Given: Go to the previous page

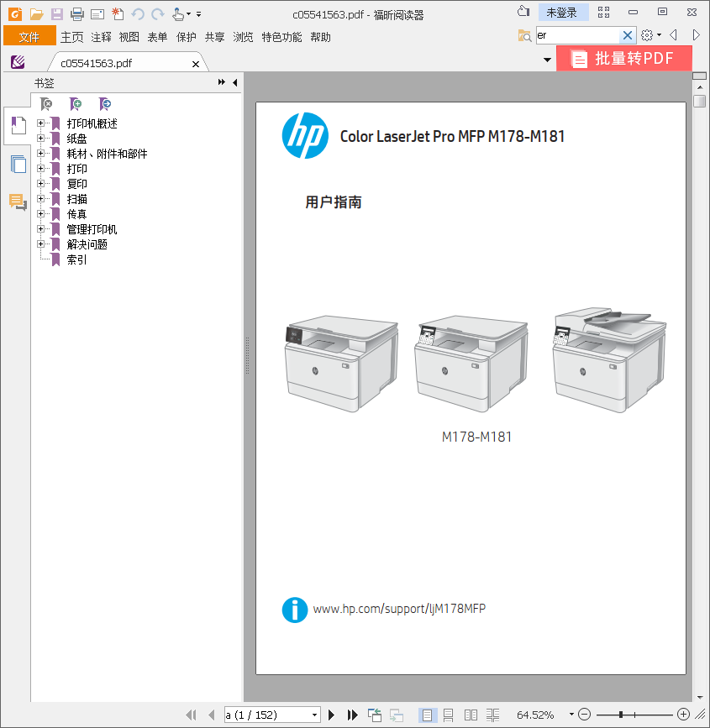Looking at the screenshot, I should click(x=212, y=715).
